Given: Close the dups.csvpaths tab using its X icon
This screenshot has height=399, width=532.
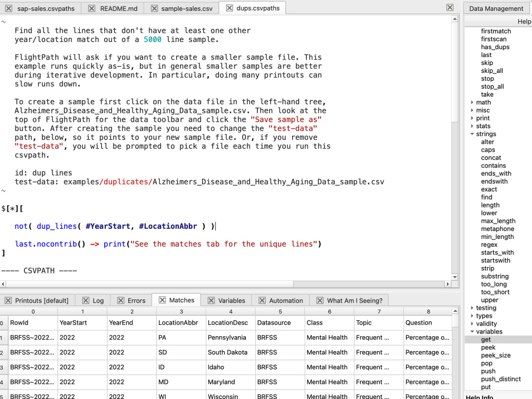Looking at the screenshot, I should point(230,8).
